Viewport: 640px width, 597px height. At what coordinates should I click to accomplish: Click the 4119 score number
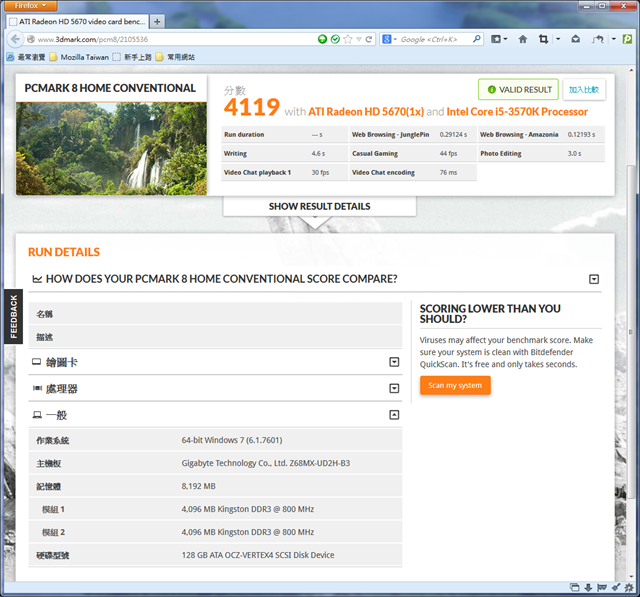tap(252, 107)
